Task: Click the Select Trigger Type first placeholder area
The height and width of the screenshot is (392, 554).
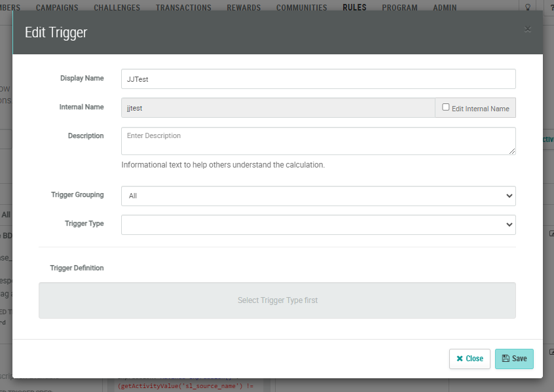Action: [277, 300]
